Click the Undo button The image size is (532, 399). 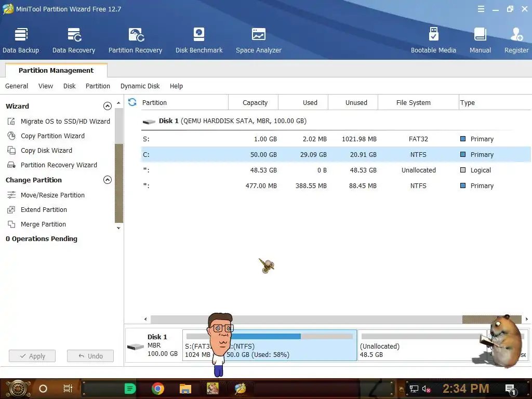[90, 356]
